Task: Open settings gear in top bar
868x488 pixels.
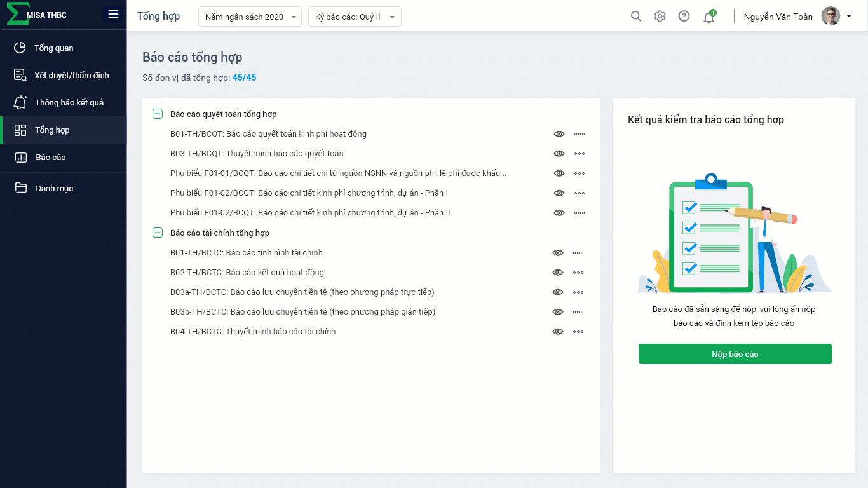Action: tap(660, 17)
